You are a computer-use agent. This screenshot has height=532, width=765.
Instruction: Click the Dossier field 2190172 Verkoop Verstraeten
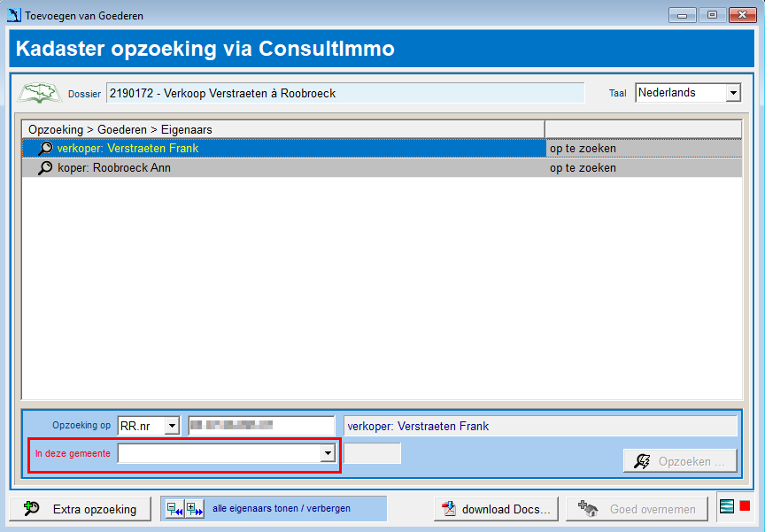[345, 93]
